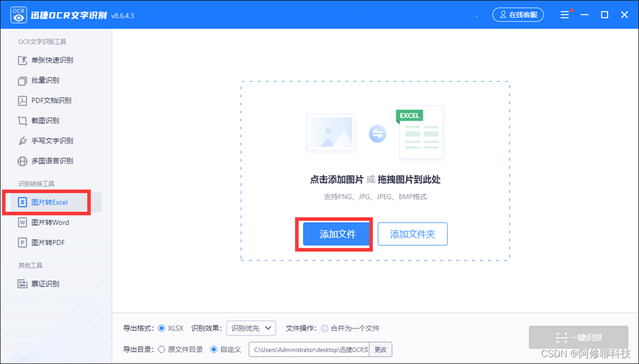Click the 手写文字识别 pen icon
Image resolution: width=639 pixels, height=364 pixels.
pyautogui.click(x=23, y=141)
